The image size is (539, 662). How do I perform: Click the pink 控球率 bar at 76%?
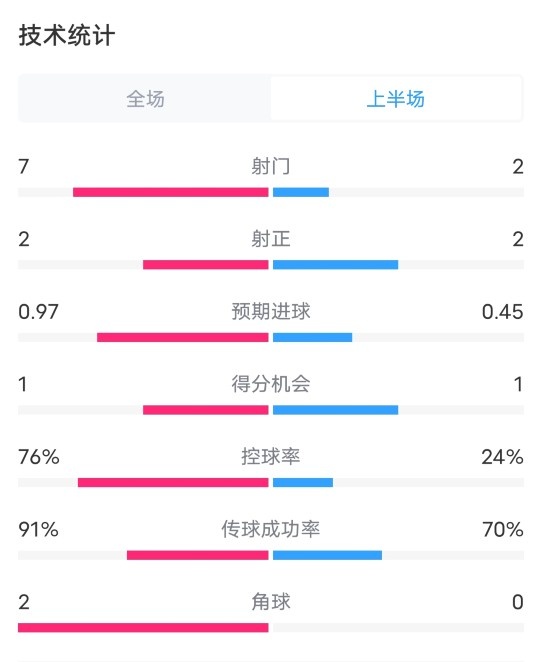(x=173, y=482)
